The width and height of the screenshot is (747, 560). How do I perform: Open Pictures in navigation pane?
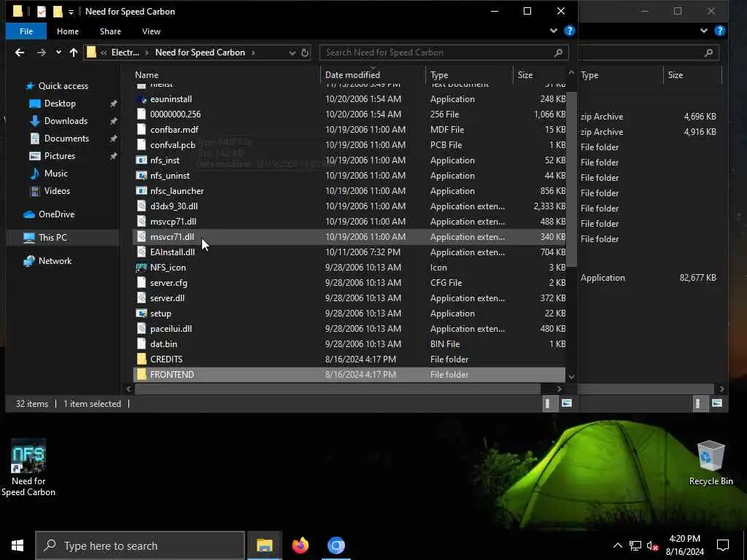(60, 156)
